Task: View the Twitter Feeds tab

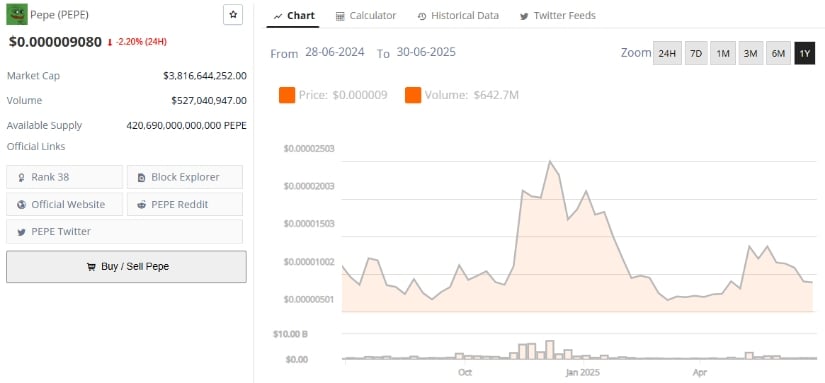Action: [558, 16]
